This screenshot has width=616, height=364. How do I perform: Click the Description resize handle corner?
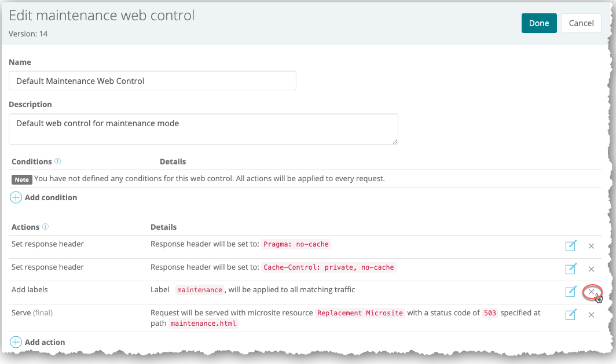pyautogui.click(x=395, y=141)
